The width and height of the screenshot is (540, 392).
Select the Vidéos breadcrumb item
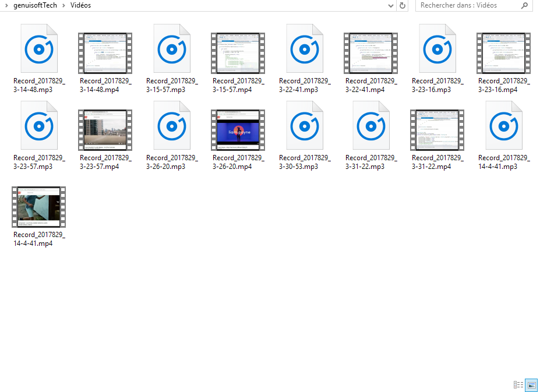click(80, 5)
